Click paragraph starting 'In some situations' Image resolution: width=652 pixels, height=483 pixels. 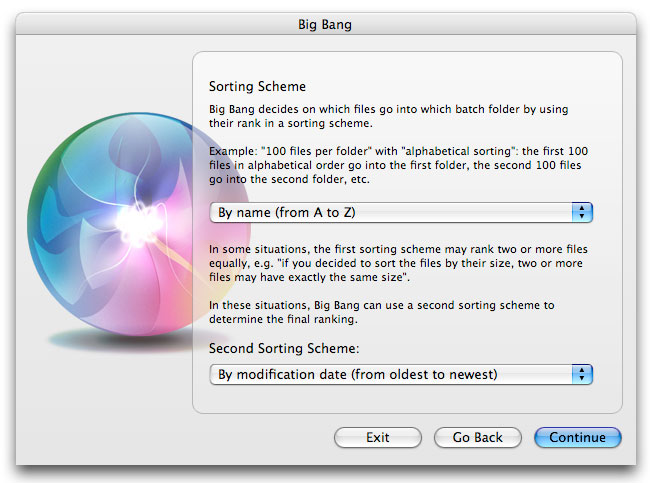395,264
